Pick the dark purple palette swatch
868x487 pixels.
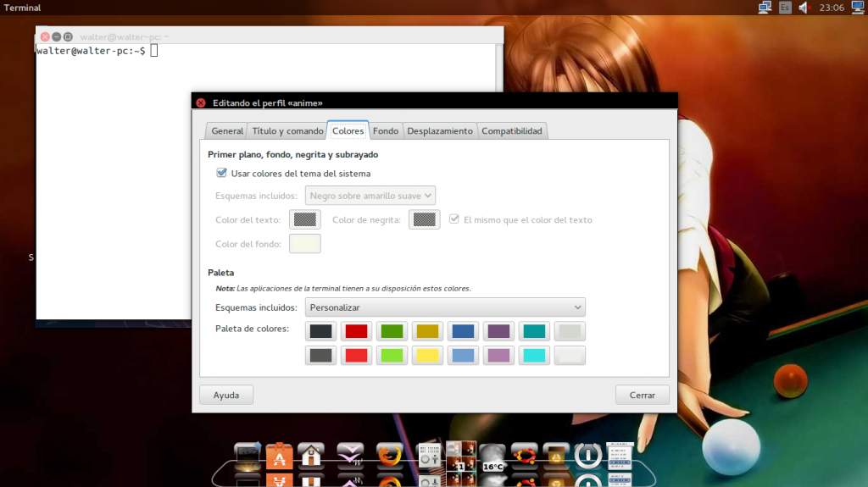click(x=498, y=331)
